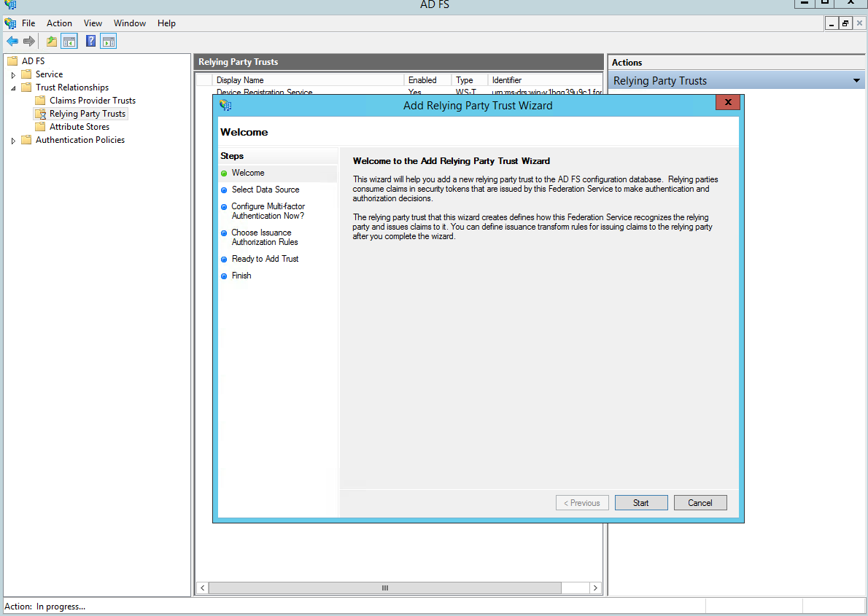Click the horizontal scrollbar right arrow

click(x=595, y=588)
